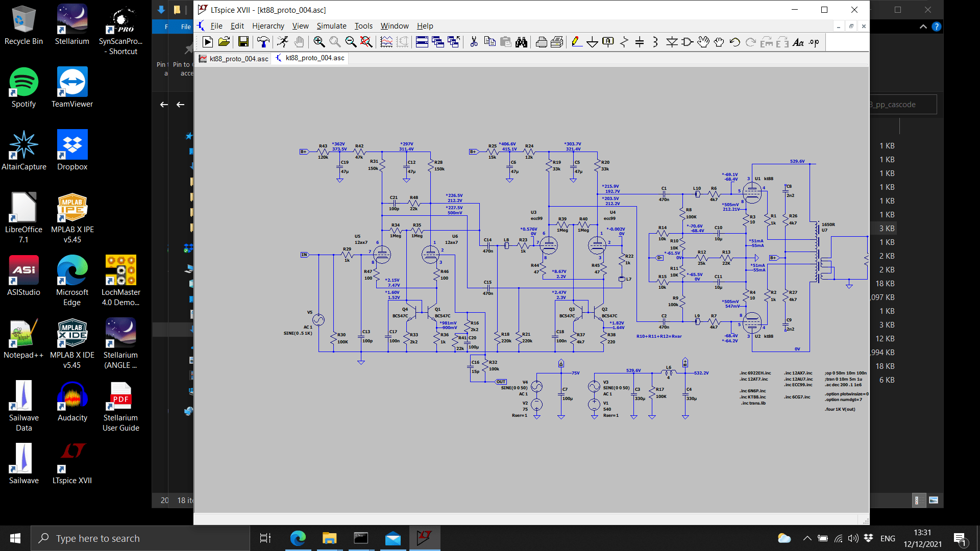Screen dimensions: 980x551
Task: Open the Window menu
Action: point(395,26)
